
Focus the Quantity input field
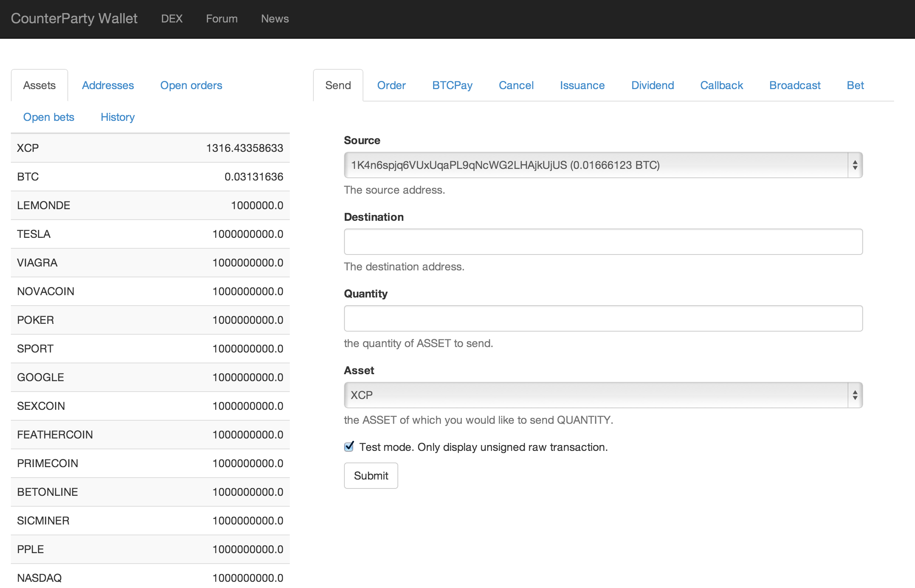(x=603, y=318)
